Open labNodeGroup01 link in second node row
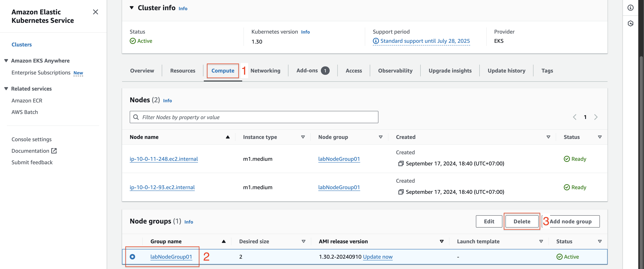 pyautogui.click(x=339, y=187)
